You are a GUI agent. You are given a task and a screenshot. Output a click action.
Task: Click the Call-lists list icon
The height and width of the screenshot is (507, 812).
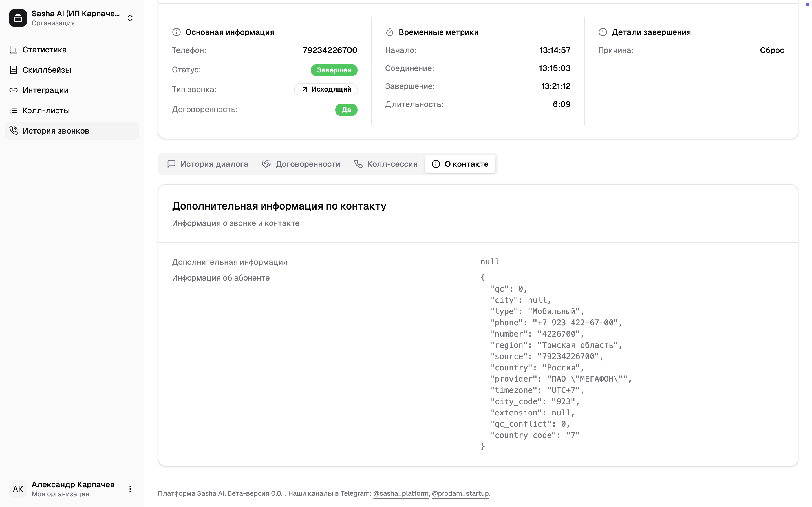[14, 110]
